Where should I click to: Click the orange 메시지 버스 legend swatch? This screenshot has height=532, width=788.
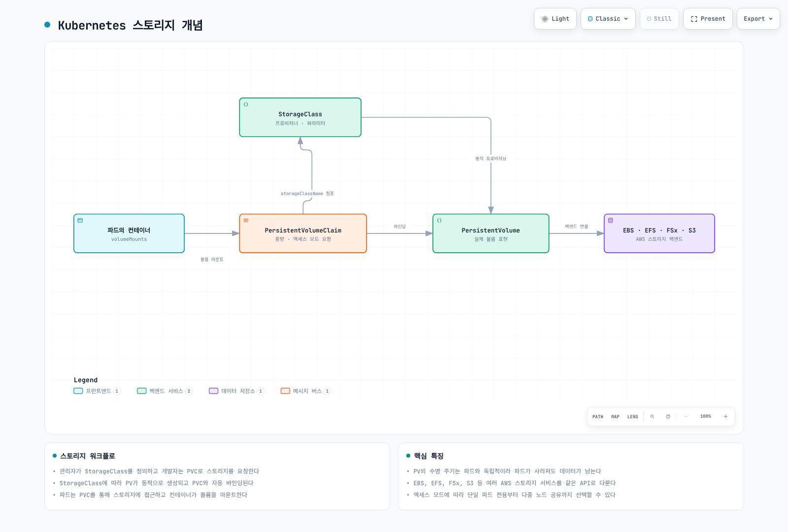click(x=286, y=391)
